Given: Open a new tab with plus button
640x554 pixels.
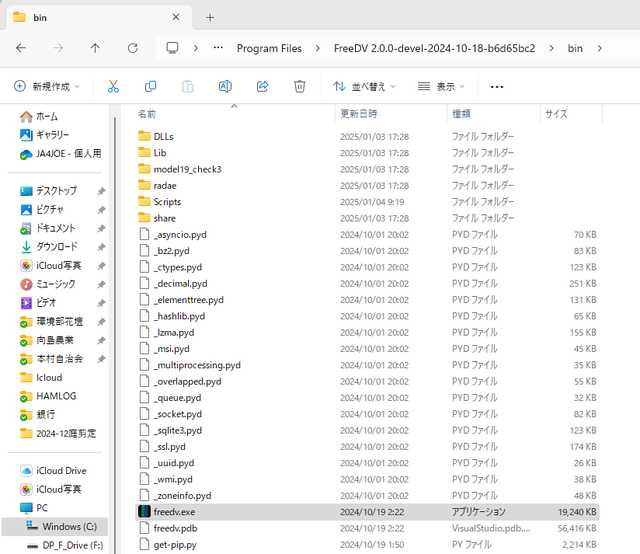Looking at the screenshot, I should (x=210, y=18).
